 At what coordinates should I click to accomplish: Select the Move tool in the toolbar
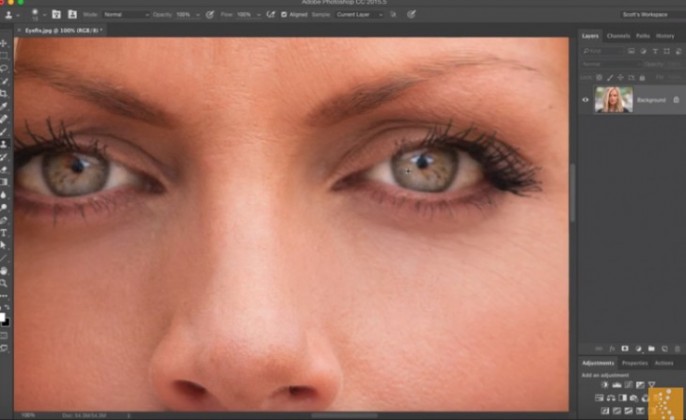tap(4, 44)
